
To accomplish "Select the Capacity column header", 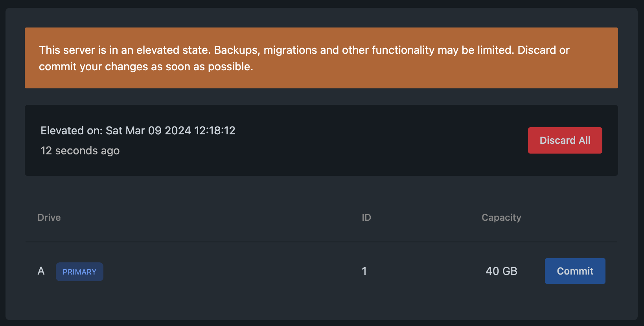I will (x=501, y=218).
